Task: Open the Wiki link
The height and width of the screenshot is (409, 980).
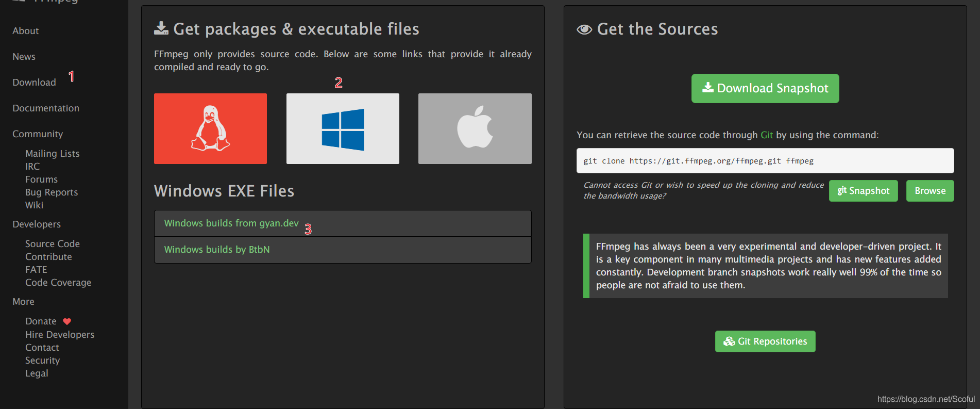Action: click(x=35, y=205)
